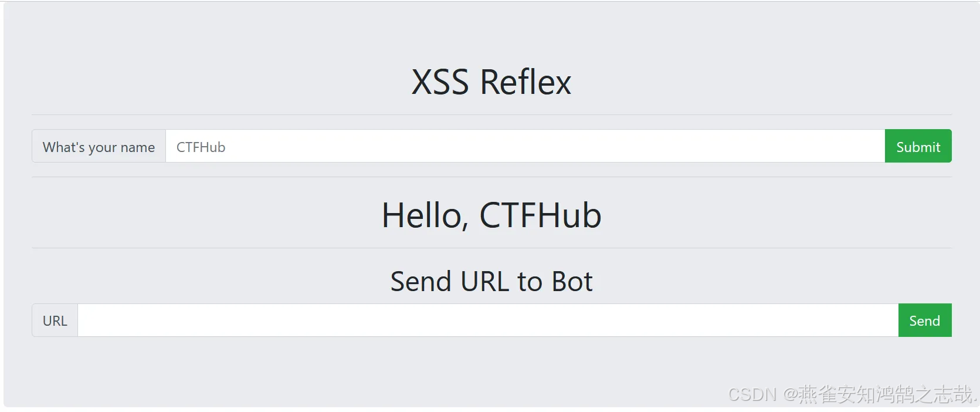Click the word "to" in Send URL heading
980x412 pixels.
(530, 282)
